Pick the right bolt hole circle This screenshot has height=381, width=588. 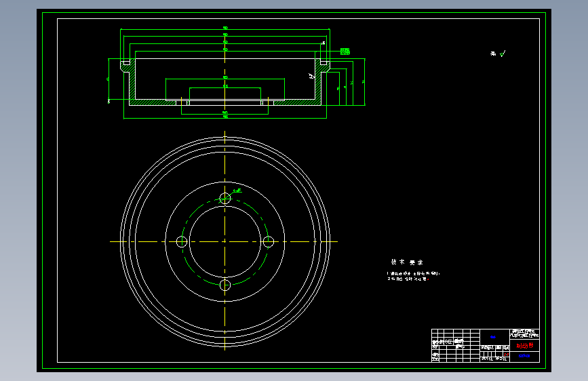(x=268, y=241)
